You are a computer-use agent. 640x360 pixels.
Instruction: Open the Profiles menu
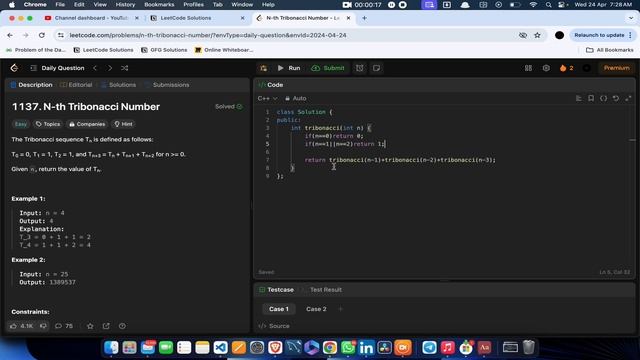193,4
